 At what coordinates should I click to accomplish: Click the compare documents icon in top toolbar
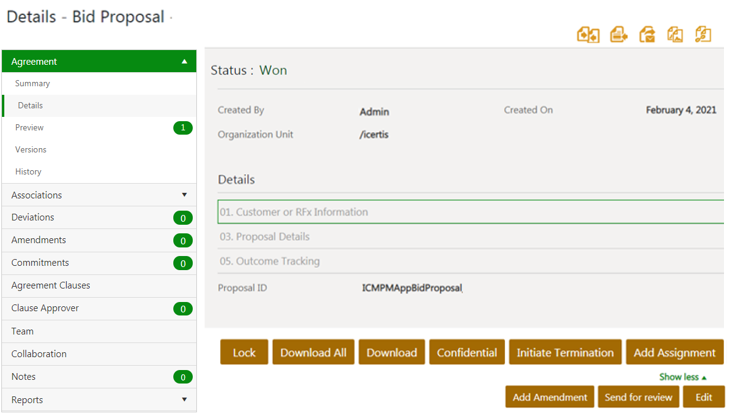pyautogui.click(x=588, y=34)
